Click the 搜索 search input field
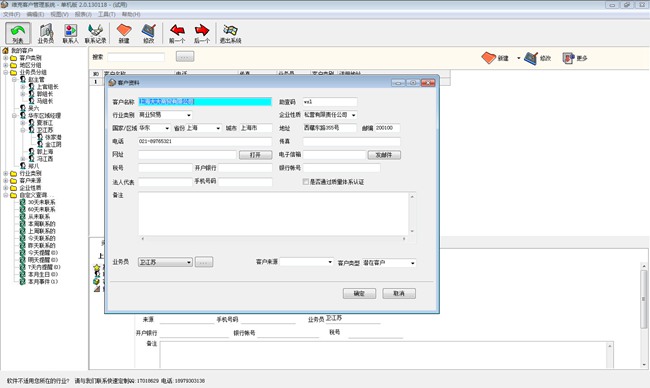650x388 pixels. [x=136, y=57]
